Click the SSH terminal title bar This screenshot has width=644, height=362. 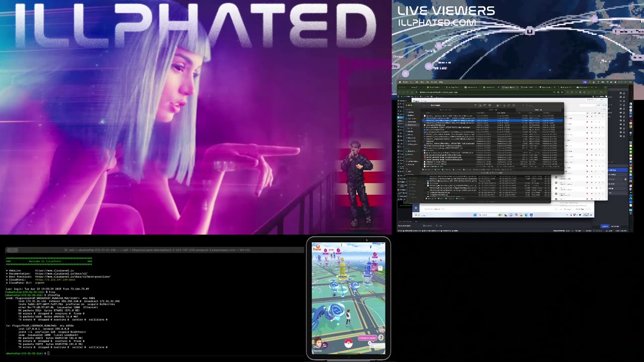[x=154, y=250]
